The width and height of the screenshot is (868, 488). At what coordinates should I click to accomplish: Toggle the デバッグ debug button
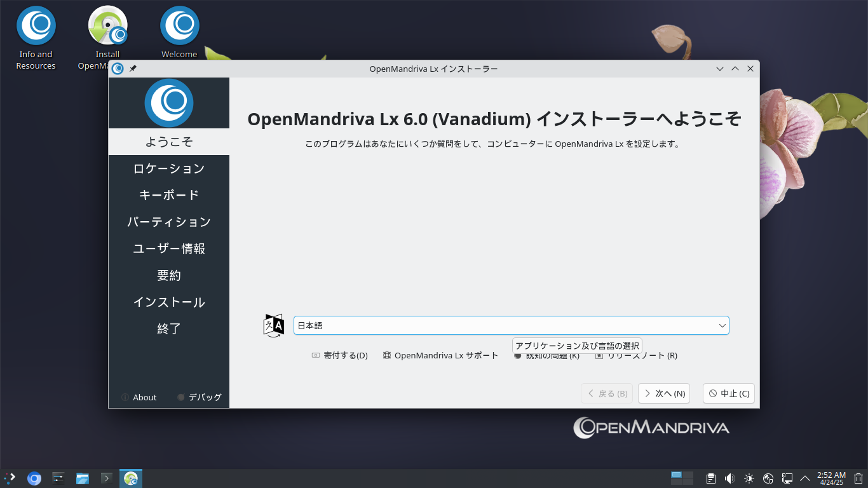[x=200, y=397]
